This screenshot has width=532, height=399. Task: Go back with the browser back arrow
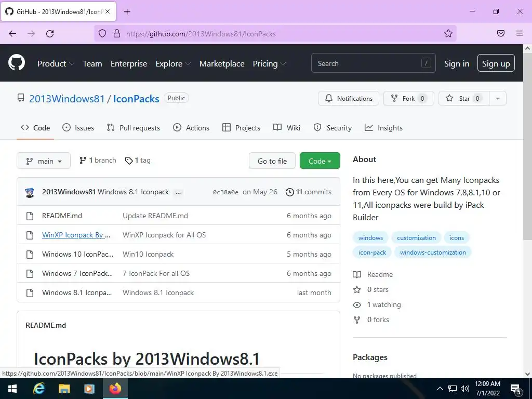point(12,34)
